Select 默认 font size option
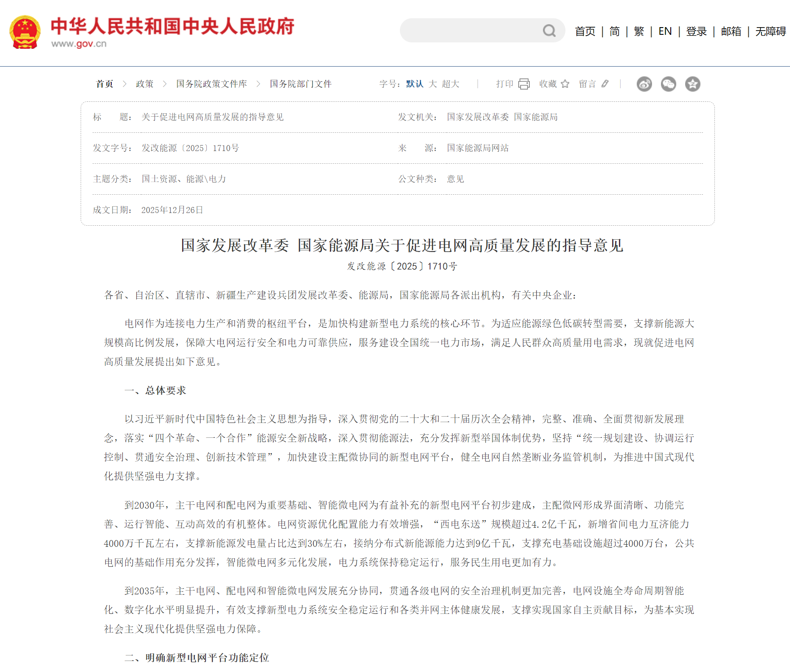Viewport: 790px width, 672px height. [x=414, y=84]
